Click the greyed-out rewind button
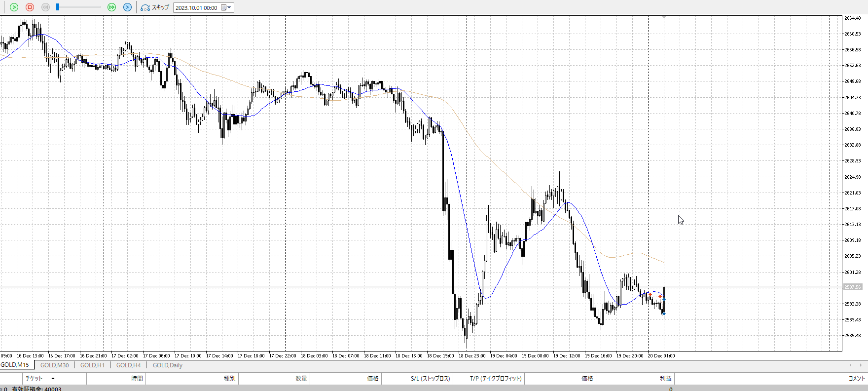 45,7
